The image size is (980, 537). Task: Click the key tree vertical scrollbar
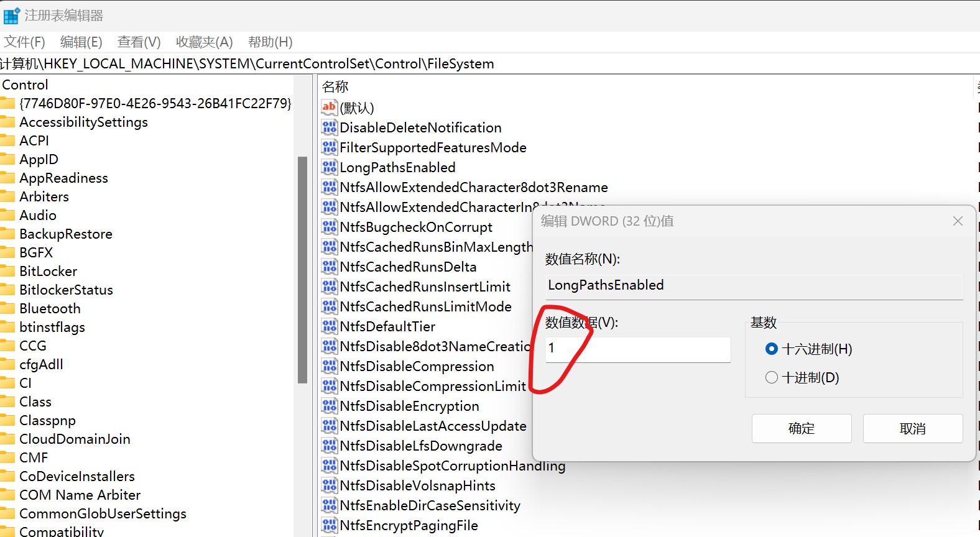(303, 270)
